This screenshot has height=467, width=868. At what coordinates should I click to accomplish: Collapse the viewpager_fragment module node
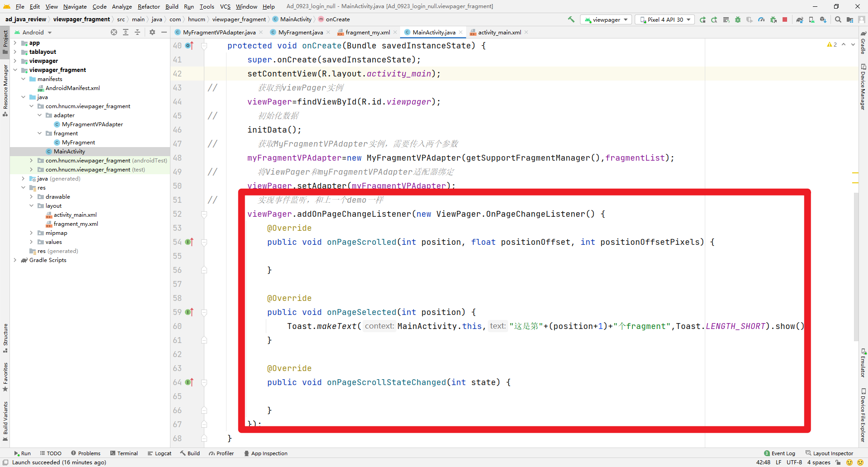point(15,70)
